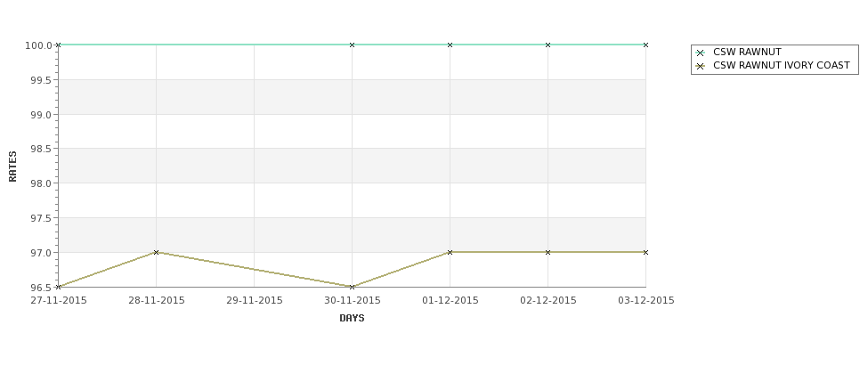Viewport: 868px width, 382px height.
Task: Click CSW RAWNUT point at 27-11-2015
Action: tap(58, 45)
